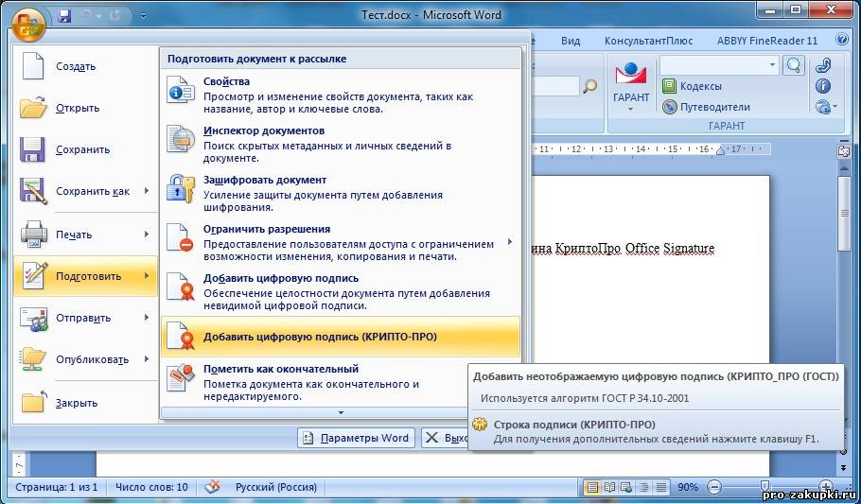
Task: Open the Quick Access toolbar customize arrow
Action: click(143, 16)
